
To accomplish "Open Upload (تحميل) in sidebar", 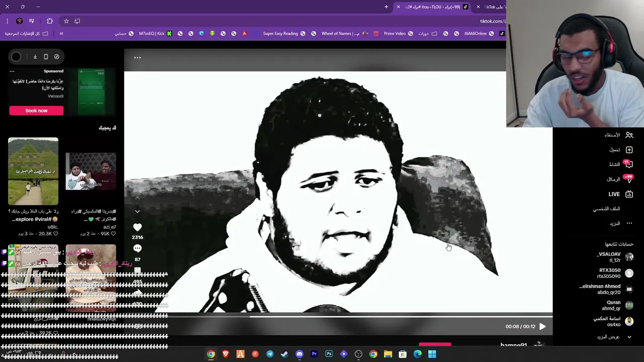I will click(x=621, y=150).
